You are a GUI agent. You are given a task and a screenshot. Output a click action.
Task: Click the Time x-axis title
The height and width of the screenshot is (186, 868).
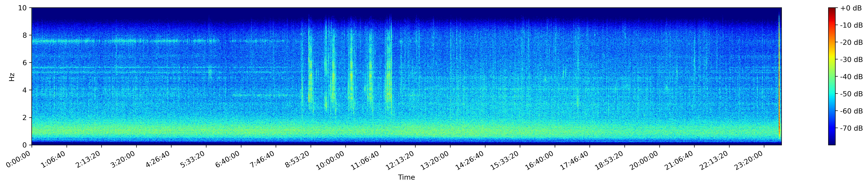click(406, 178)
